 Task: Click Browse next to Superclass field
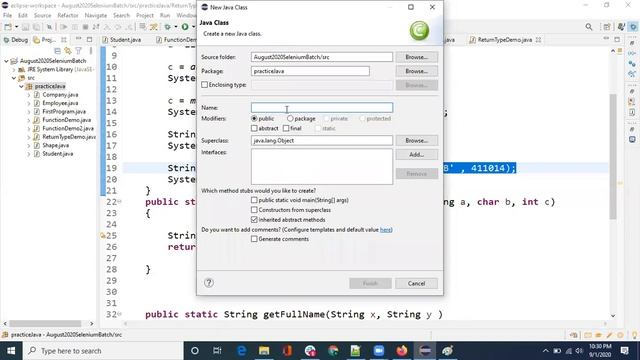tap(416, 140)
